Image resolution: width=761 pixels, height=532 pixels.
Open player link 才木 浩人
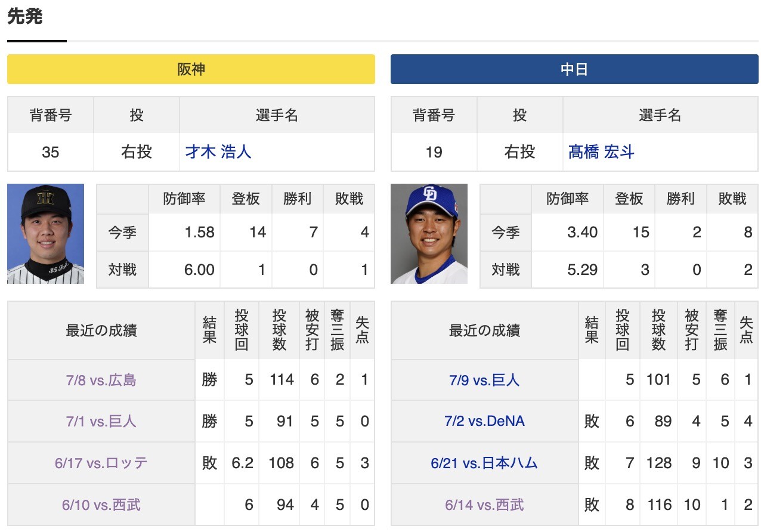(x=218, y=152)
